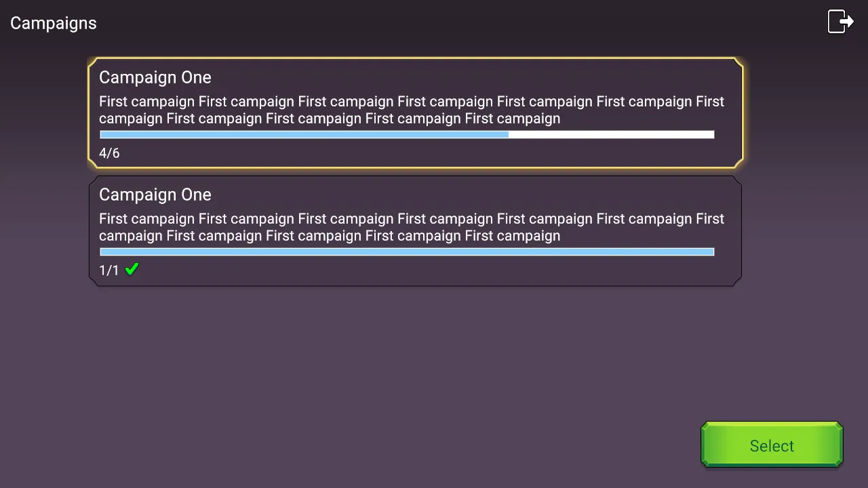Click the 1/1 progress counter text
The width and height of the screenshot is (868, 488).
coord(108,270)
